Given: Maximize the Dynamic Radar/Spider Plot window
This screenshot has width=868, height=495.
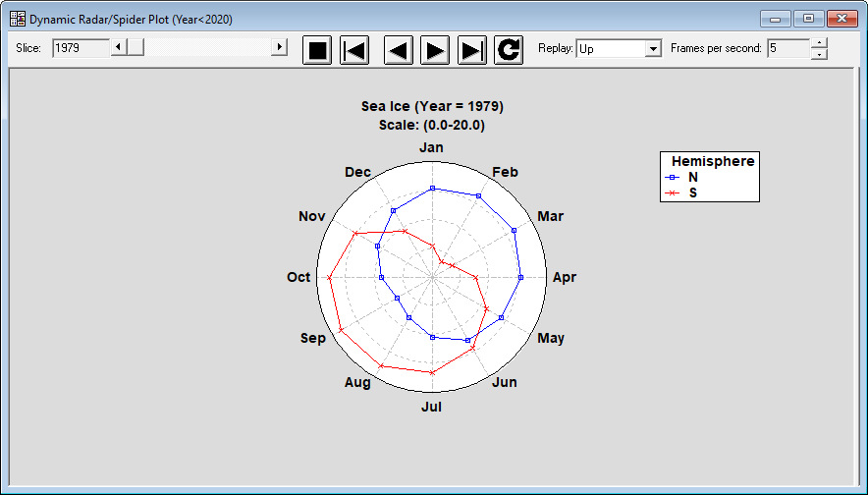Looking at the screenshot, I should tap(808, 19).
